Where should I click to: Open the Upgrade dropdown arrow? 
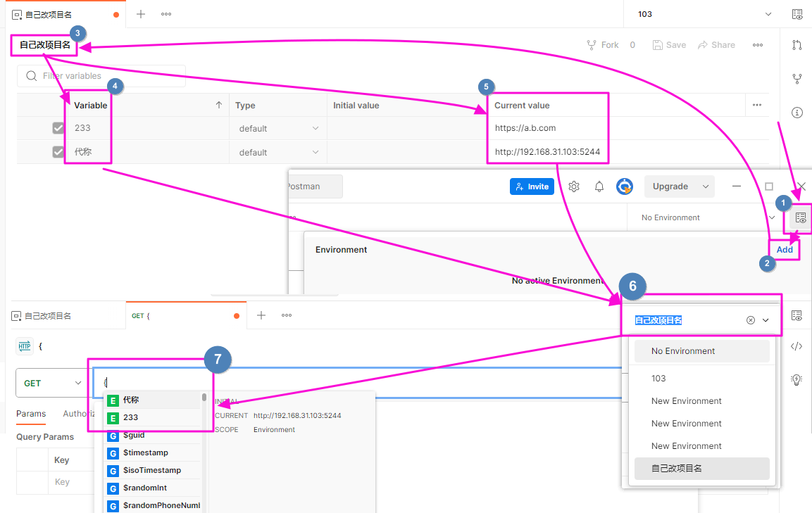(x=706, y=186)
